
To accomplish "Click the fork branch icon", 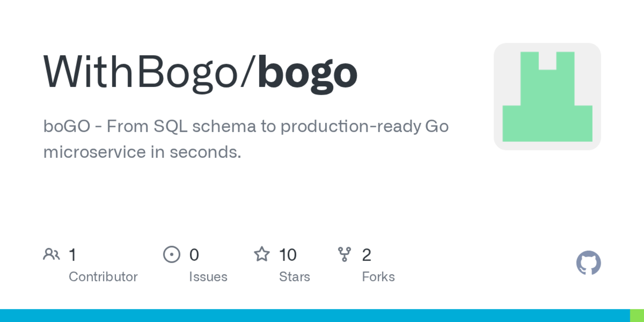I will click(345, 254).
